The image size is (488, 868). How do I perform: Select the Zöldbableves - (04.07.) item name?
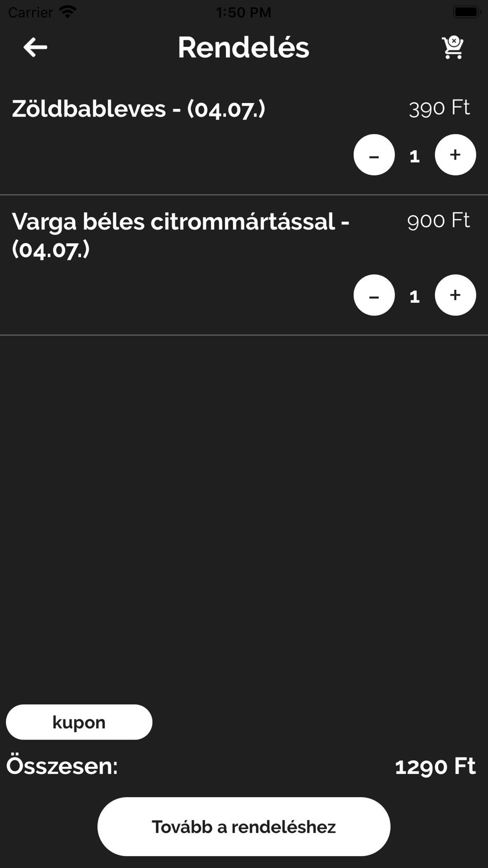click(x=139, y=109)
